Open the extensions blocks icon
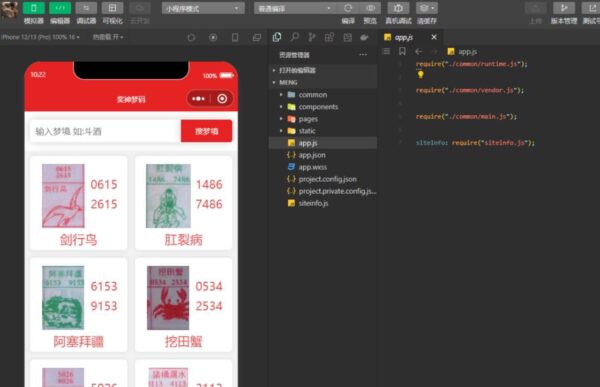Image resolution: width=600 pixels, height=387 pixels. pos(329,37)
